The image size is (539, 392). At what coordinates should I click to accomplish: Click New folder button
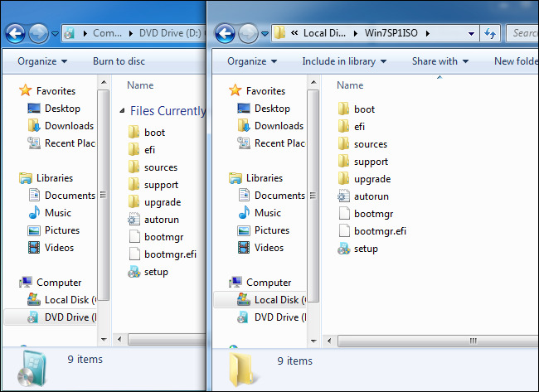coord(516,61)
